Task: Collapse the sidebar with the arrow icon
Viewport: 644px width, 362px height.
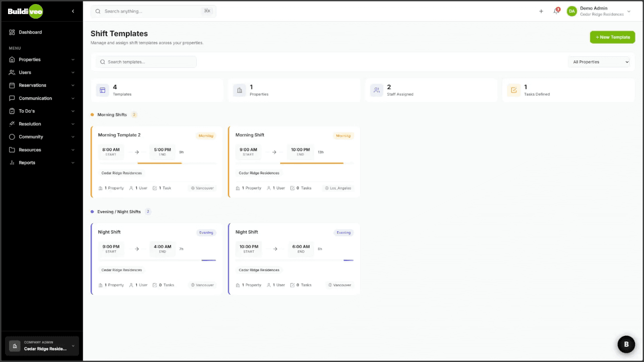Action: click(73, 11)
